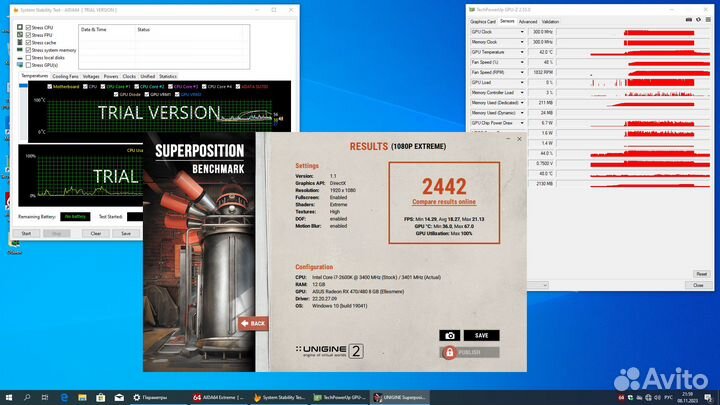Uncheck CPU Core #1 in the graph legend
The image size is (720, 405).
coord(103,86)
